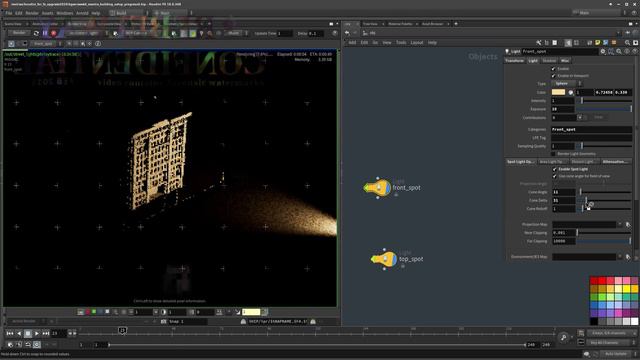Jump to the last frame
The width and height of the screenshot is (640, 360).
(x=46, y=333)
